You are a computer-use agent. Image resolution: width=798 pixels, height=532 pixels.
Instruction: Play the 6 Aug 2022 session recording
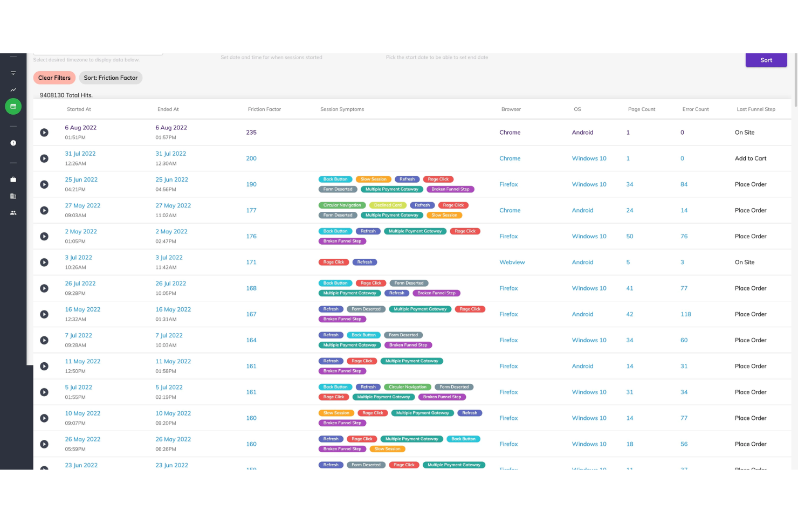click(44, 132)
